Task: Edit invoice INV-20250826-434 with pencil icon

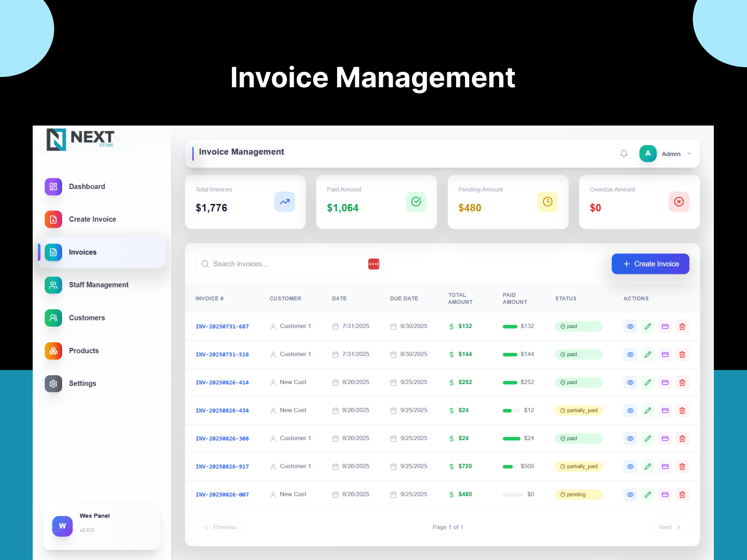Action: pyautogui.click(x=648, y=411)
